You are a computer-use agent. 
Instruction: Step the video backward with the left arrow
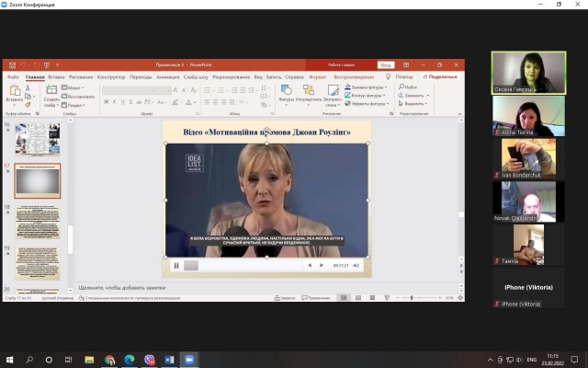coord(310,265)
